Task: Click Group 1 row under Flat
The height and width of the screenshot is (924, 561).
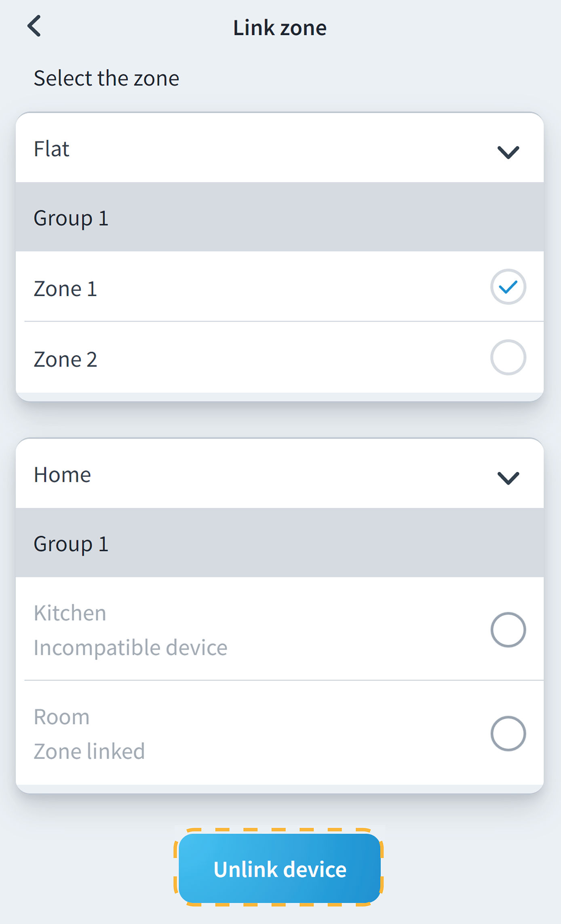Action: tap(71, 218)
